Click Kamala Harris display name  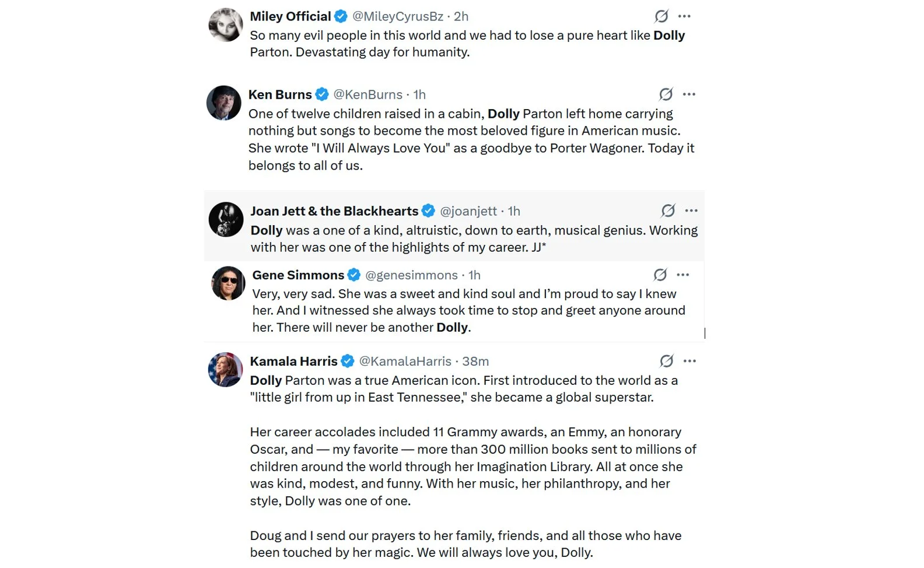tap(293, 361)
